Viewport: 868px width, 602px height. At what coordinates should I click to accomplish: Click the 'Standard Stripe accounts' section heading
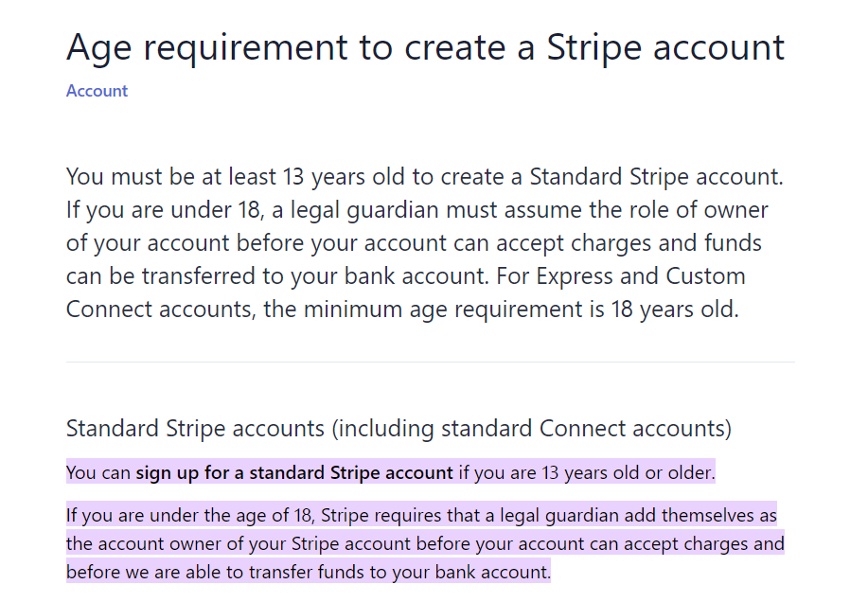(195, 429)
